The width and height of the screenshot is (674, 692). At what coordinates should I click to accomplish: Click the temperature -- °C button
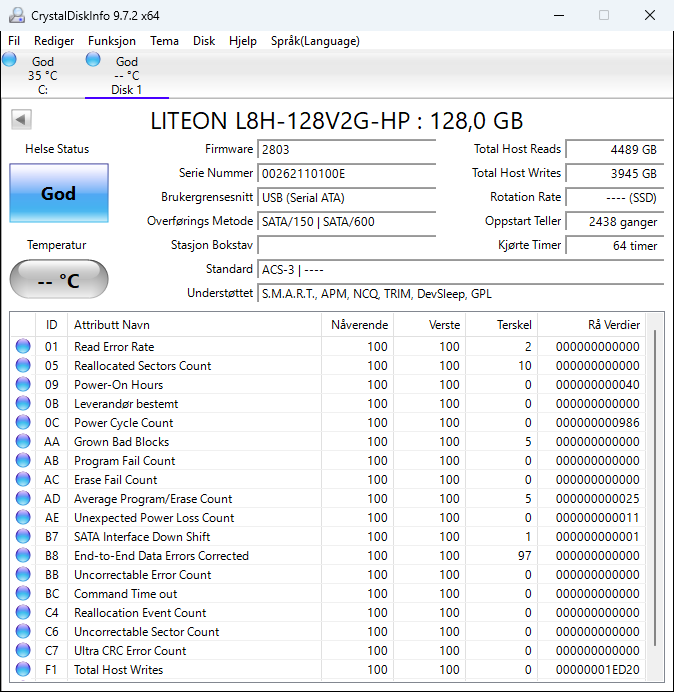pos(59,280)
